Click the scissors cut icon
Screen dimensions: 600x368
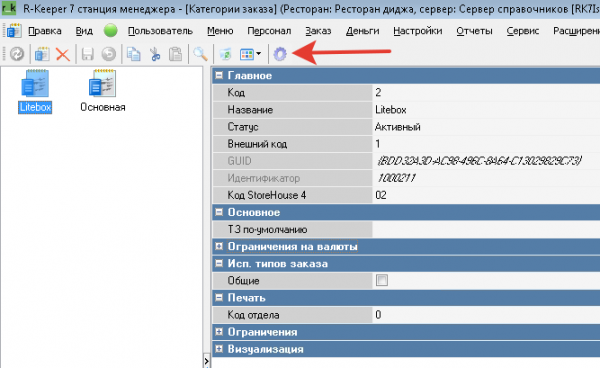(155, 54)
